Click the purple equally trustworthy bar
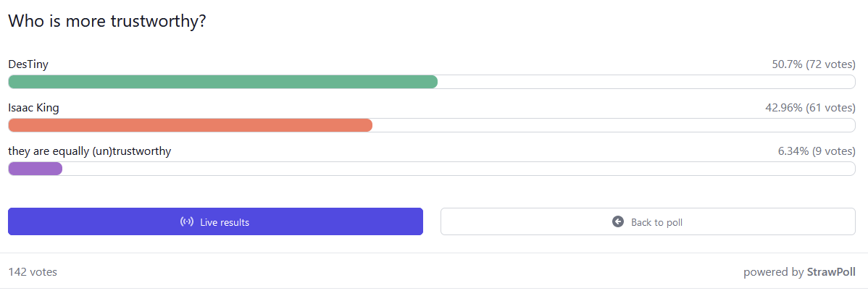This screenshot has height=296, width=868. point(36,168)
